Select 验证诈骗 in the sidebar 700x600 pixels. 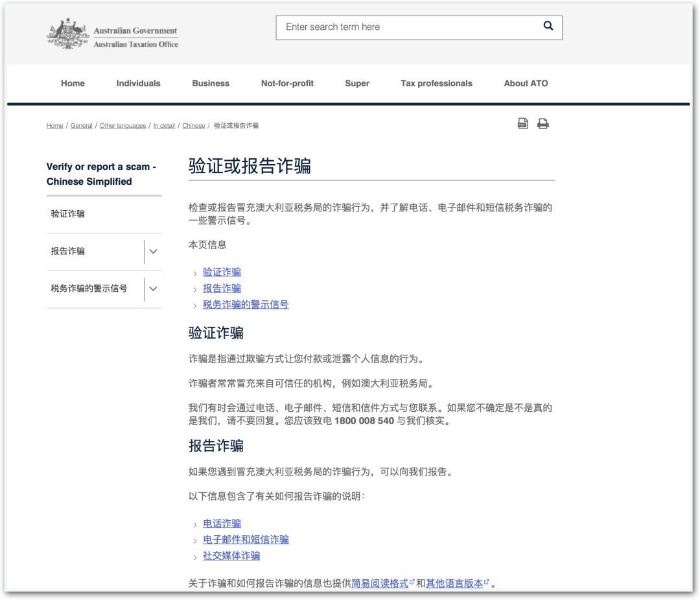[68, 214]
